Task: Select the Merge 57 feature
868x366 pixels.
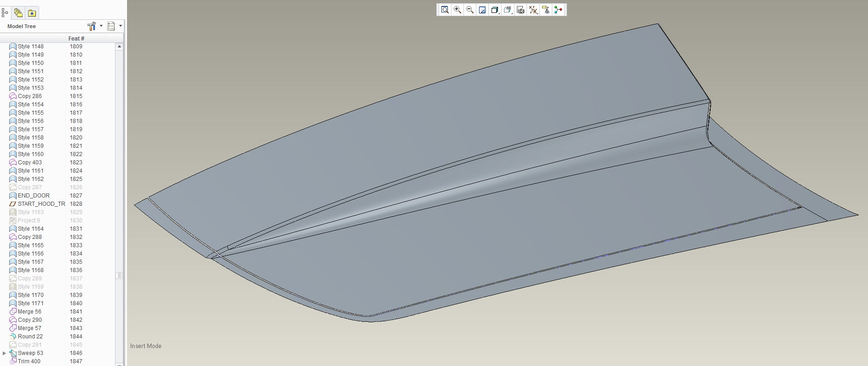Action: coord(29,328)
